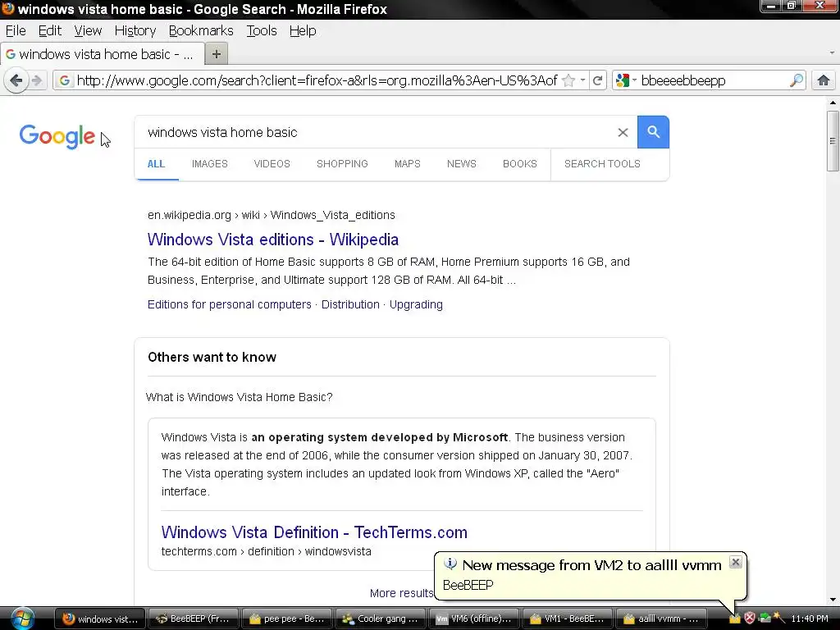Viewport: 840px width, 630px height.
Task: Click the forward navigation arrow
Action: [37, 81]
